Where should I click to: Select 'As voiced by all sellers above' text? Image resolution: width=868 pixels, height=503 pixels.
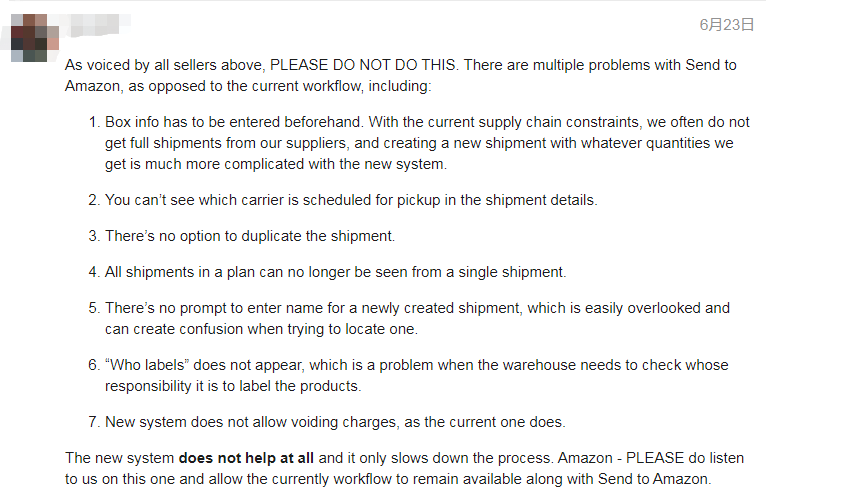[x=164, y=65]
